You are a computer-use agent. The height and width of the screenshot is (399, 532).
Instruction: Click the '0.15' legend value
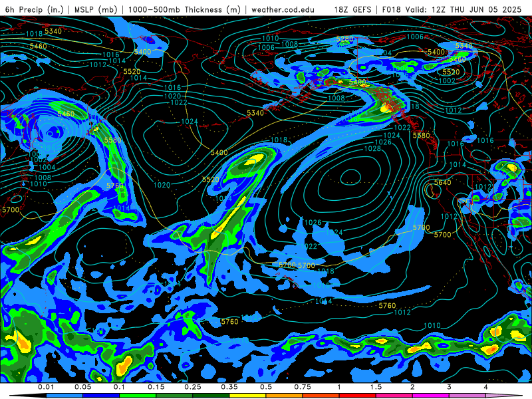[156, 387]
